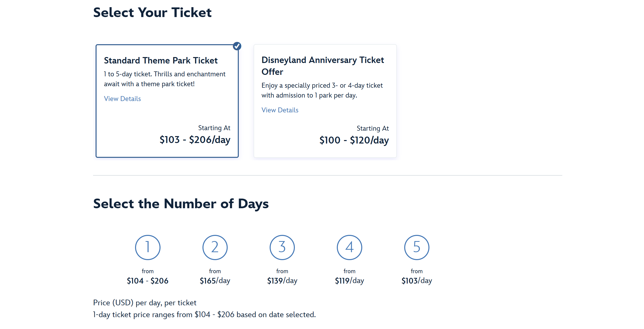Image resolution: width=644 pixels, height=329 pixels.
Task: Choose the 5-day ticket circle
Action: pyautogui.click(x=417, y=247)
